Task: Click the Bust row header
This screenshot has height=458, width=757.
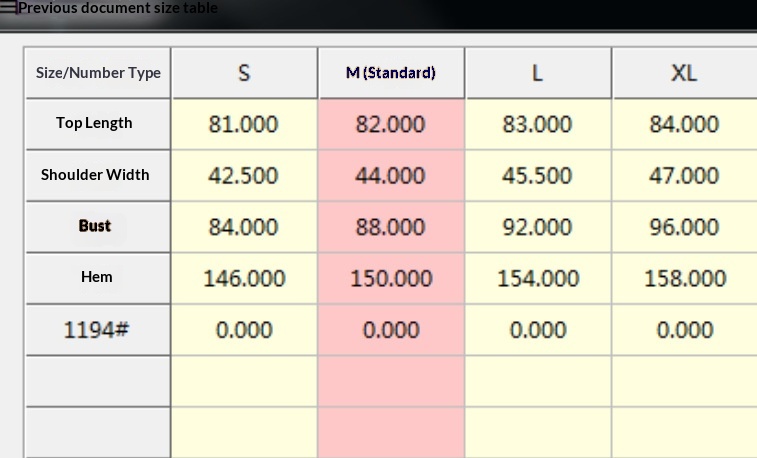Action: tap(97, 226)
